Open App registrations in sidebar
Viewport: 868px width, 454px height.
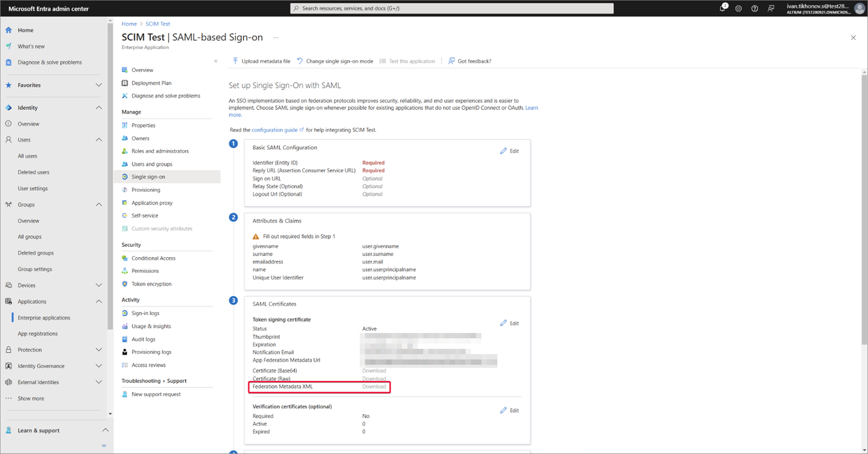click(37, 334)
